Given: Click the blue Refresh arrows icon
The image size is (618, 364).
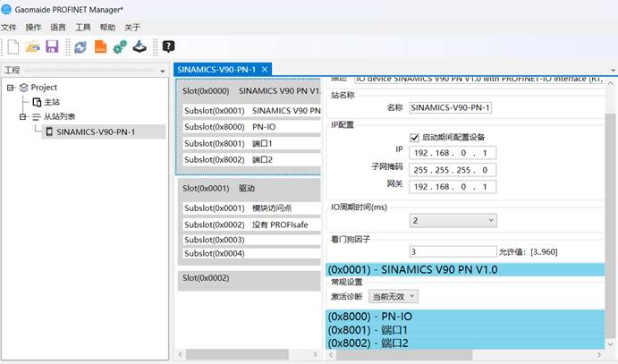Looking at the screenshot, I should tap(80, 47).
